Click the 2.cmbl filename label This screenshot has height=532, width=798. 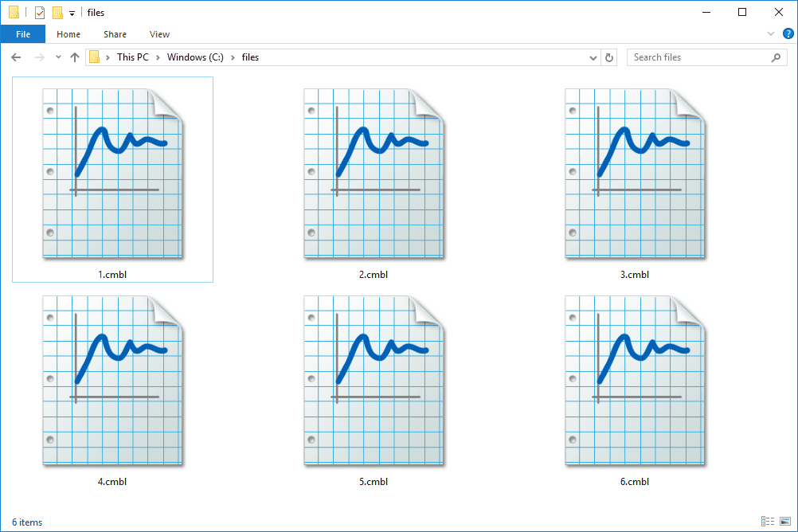coord(374,275)
